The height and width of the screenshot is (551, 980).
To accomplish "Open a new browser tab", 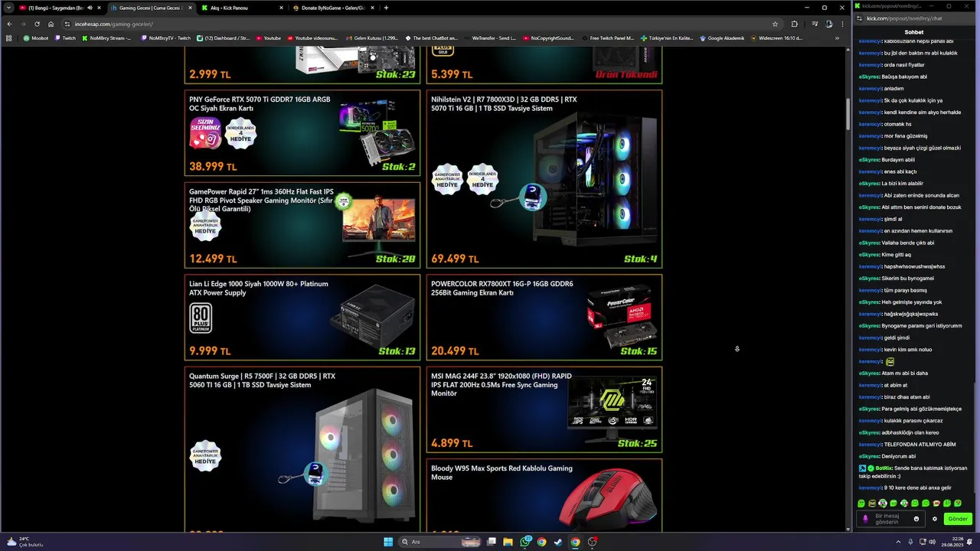I will point(386,8).
